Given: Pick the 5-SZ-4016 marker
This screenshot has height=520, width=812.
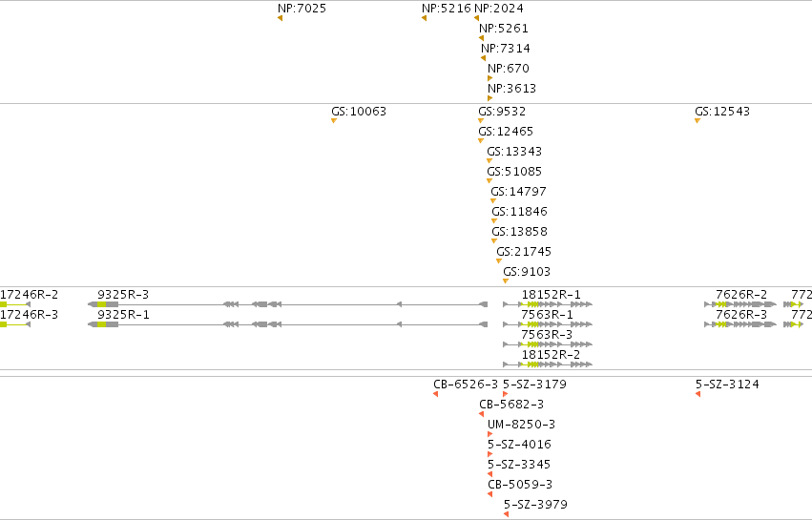Looking at the screenshot, I should [x=489, y=454].
